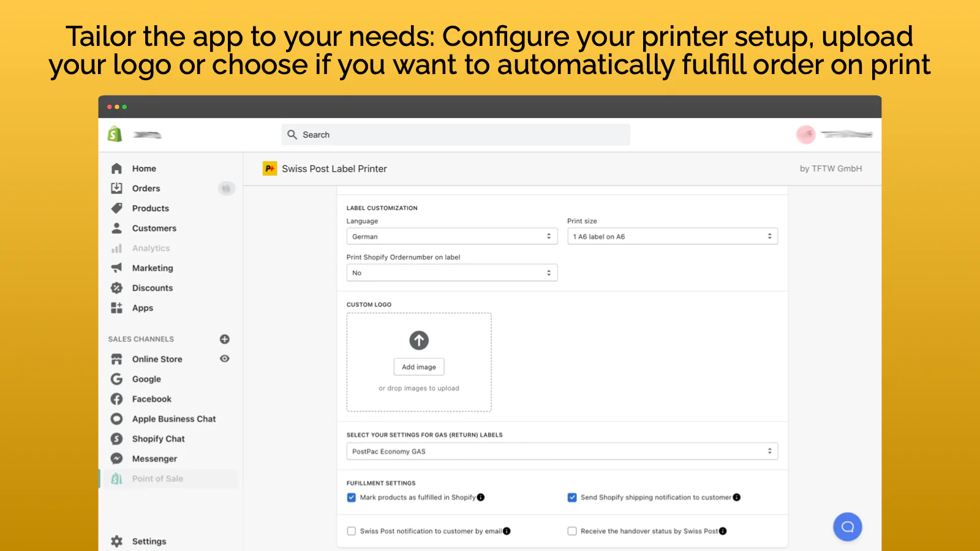This screenshot has width=980, height=551.
Task: Select Point of Sale sales channel
Action: coord(158,478)
